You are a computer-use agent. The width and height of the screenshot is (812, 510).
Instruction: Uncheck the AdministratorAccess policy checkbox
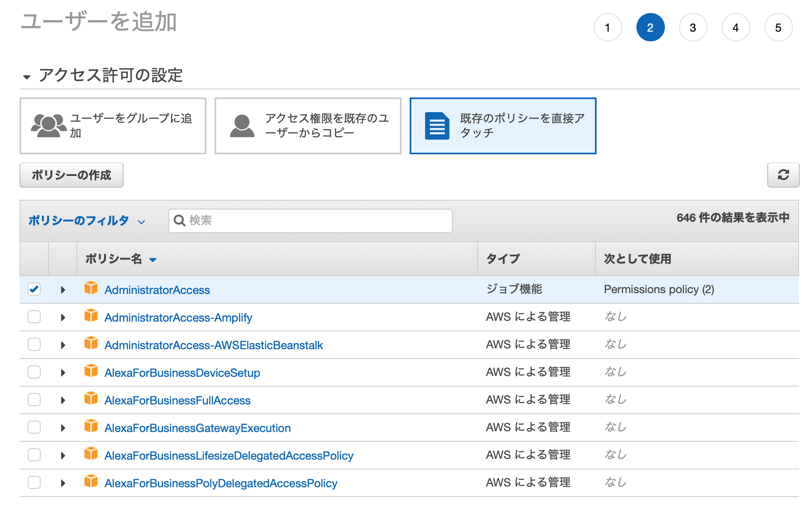[x=34, y=289]
